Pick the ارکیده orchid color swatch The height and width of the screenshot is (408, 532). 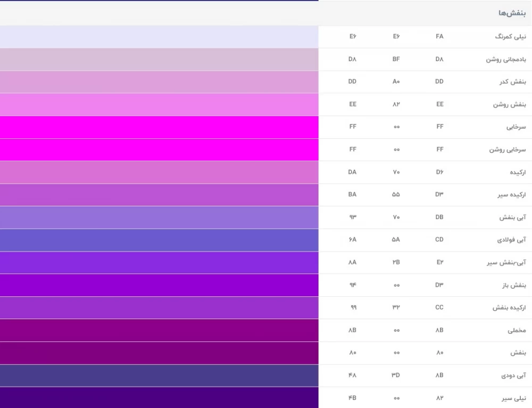pyautogui.click(x=159, y=172)
